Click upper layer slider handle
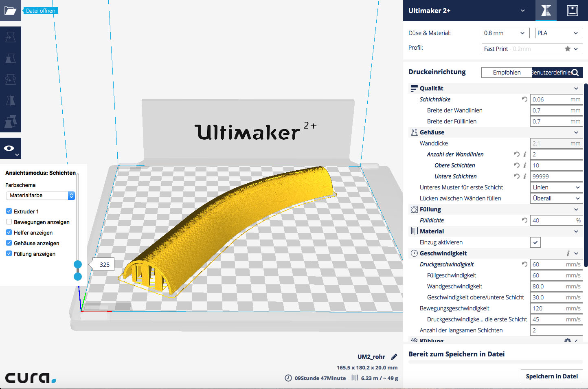This screenshot has width=588, height=389. 78,264
